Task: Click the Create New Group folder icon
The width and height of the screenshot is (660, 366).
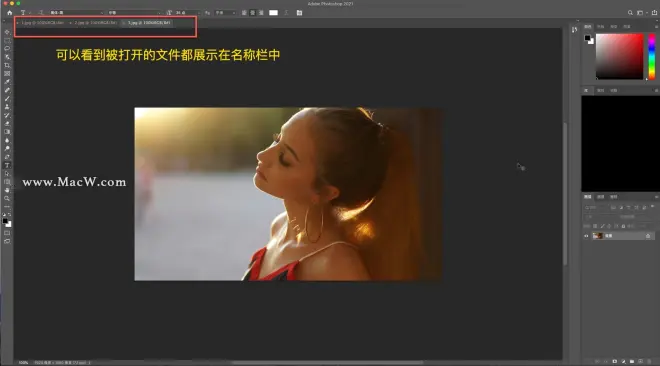Action: pos(632,361)
